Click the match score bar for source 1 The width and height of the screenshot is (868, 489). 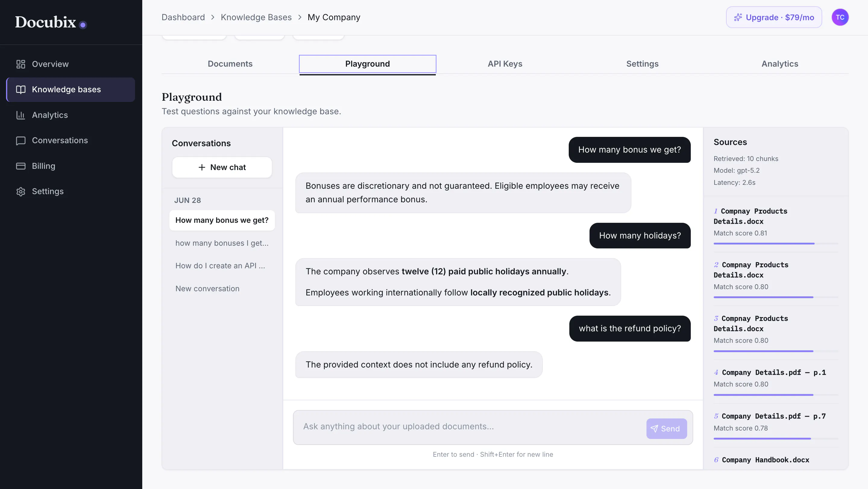coord(776,244)
